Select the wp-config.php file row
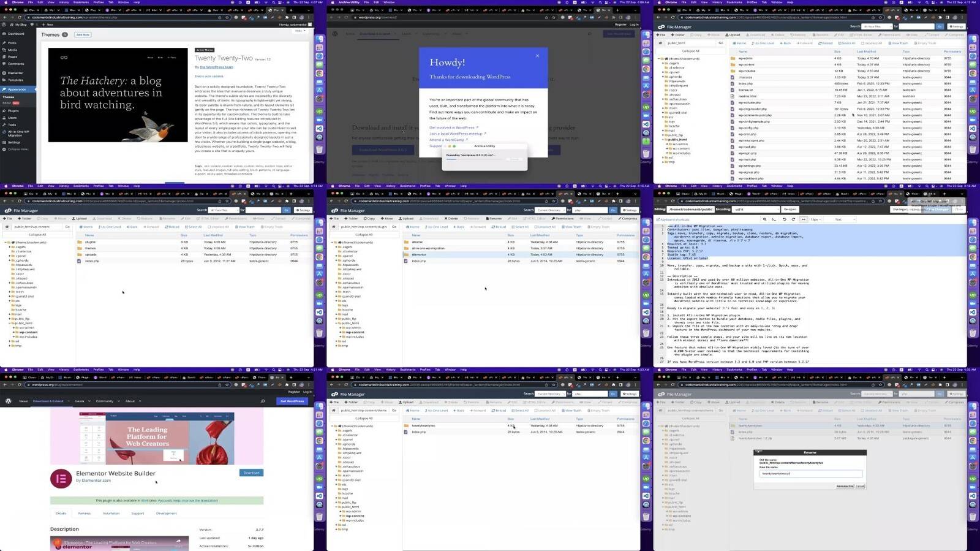This screenshot has height=551, width=980. pyautogui.click(x=848, y=128)
